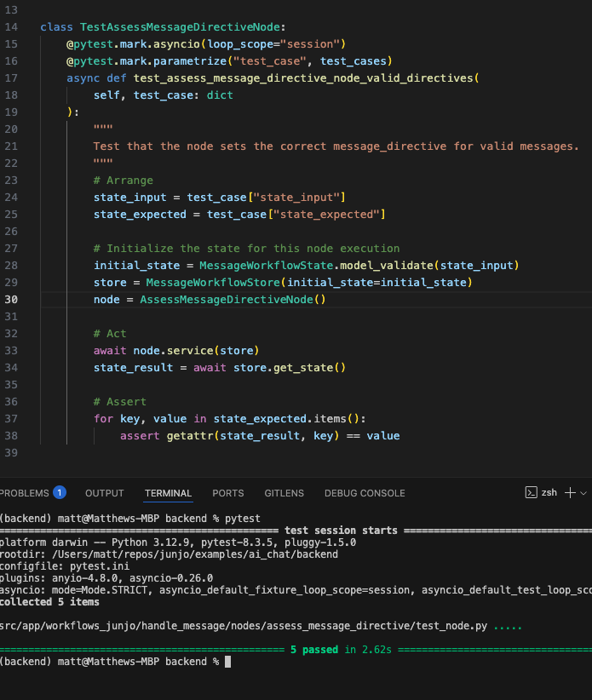Click the asyncio mode=Mode.STRICT line
The width and height of the screenshot is (592, 700).
(x=296, y=590)
